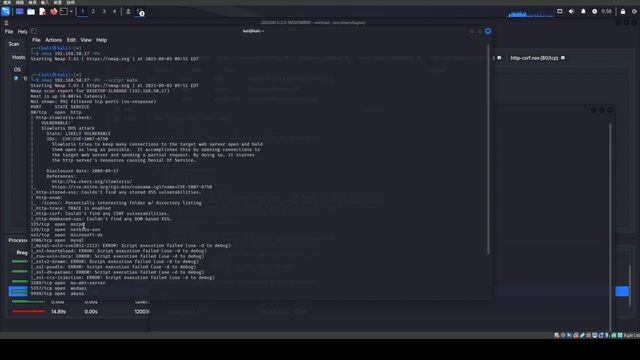Launch the text editor panel icon

tap(42, 11)
